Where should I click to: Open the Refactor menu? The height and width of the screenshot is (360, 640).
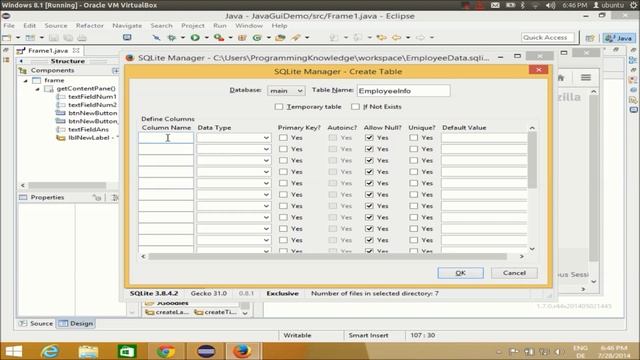tap(90, 25)
